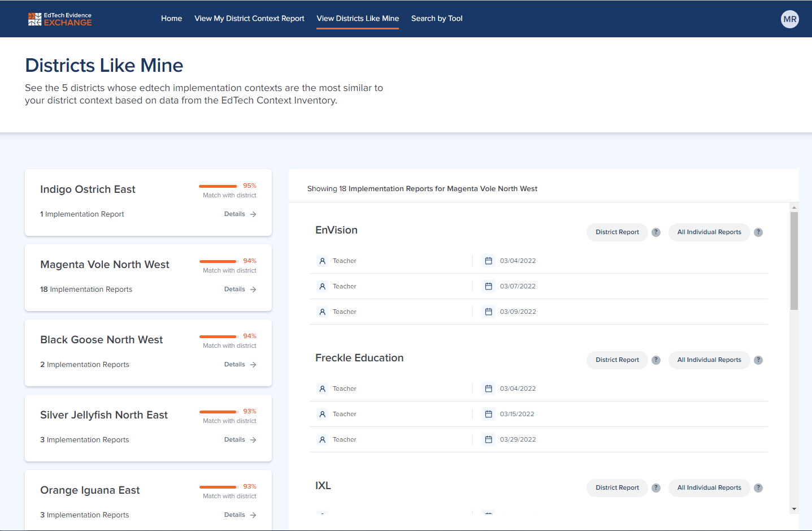Image resolution: width=812 pixels, height=531 pixels.
Task: Open Details link for Orange Iguana East
Action: (x=240, y=515)
